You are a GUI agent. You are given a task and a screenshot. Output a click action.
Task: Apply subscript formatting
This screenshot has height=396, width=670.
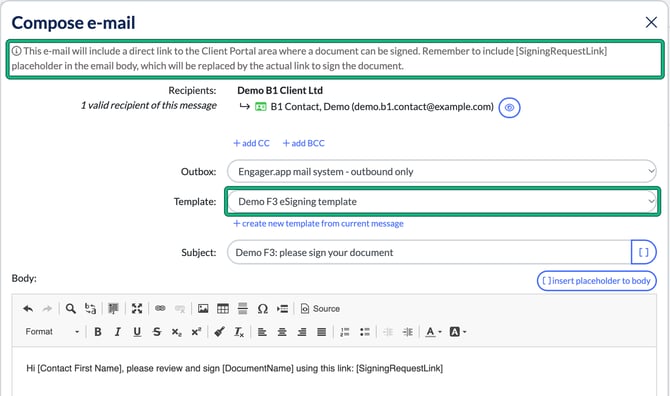coord(176,332)
